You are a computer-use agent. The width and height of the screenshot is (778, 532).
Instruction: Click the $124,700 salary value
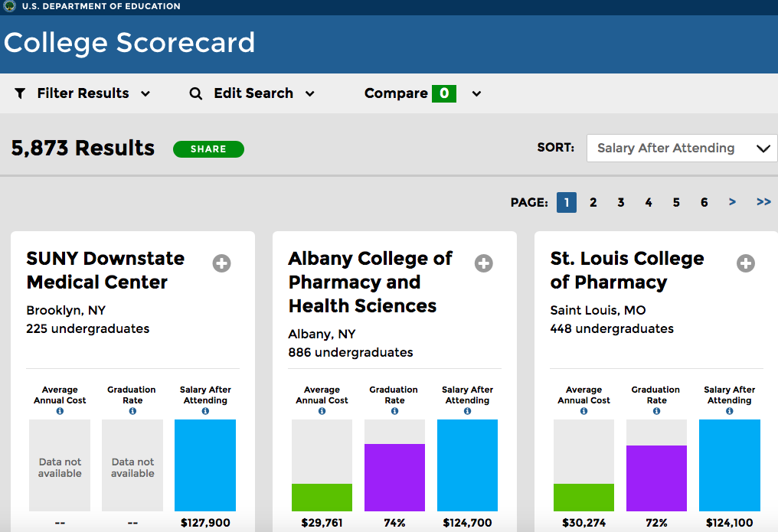[467, 523]
